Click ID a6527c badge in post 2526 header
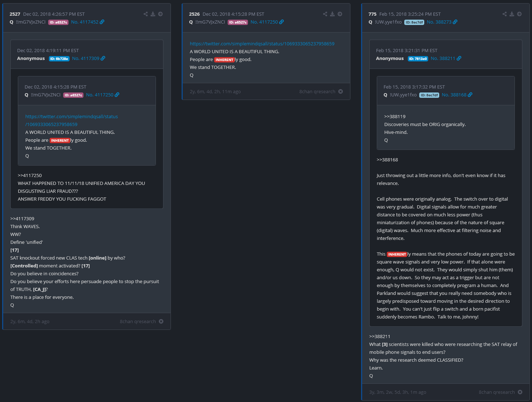532x402 pixels. pyautogui.click(x=238, y=22)
